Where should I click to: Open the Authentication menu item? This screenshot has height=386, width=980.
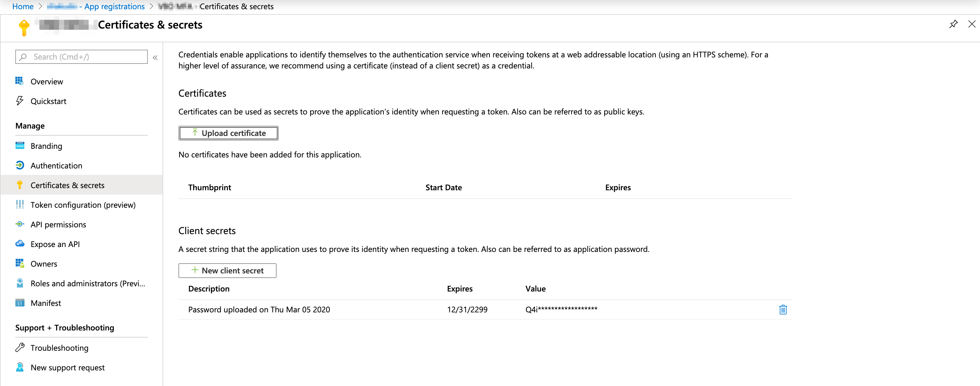coord(56,166)
